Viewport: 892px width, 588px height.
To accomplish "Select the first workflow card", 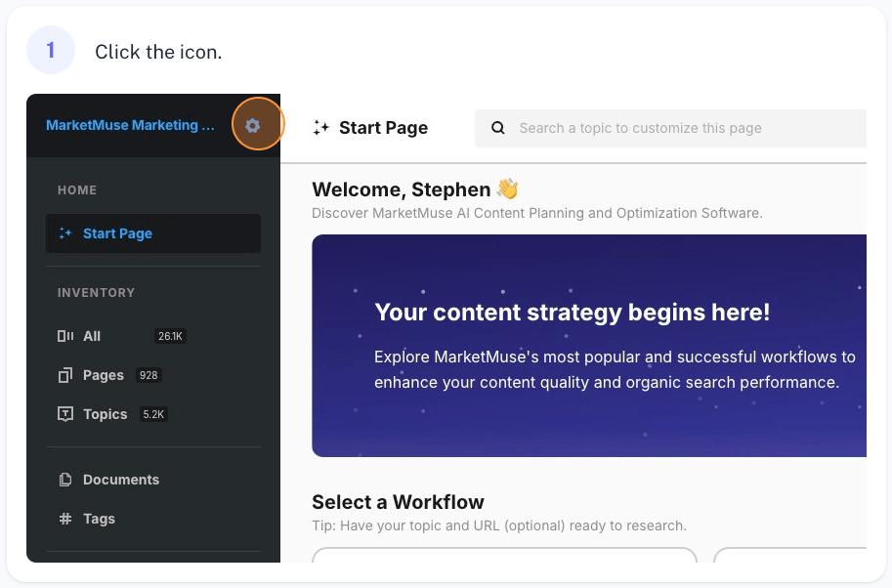I will click(504, 555).
